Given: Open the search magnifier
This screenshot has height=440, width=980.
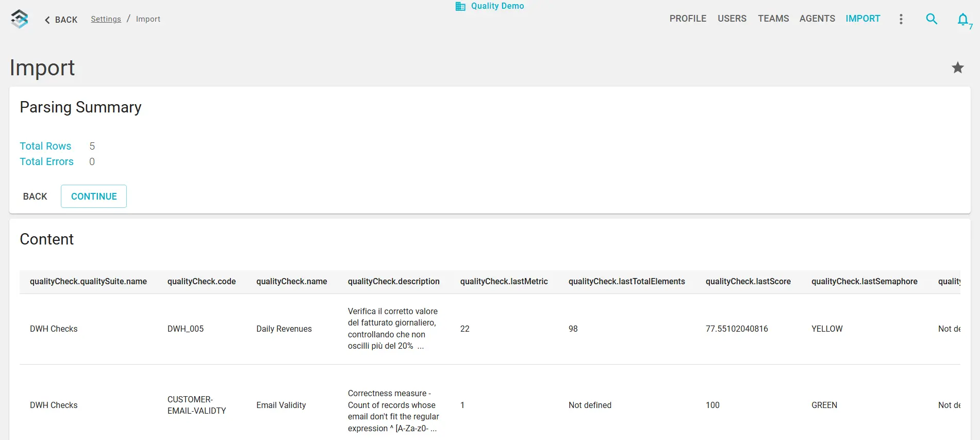Looking at the screenshot, I should point(931,19).
